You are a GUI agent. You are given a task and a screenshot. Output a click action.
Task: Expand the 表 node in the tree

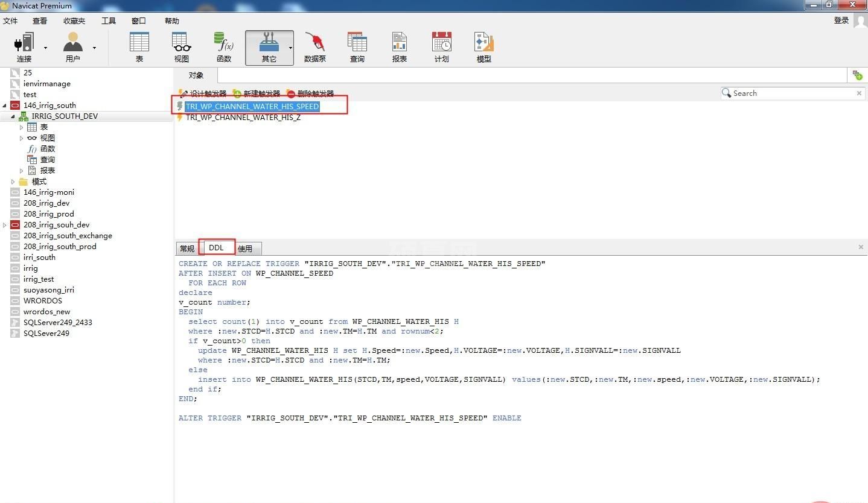[x=22, y=127]
